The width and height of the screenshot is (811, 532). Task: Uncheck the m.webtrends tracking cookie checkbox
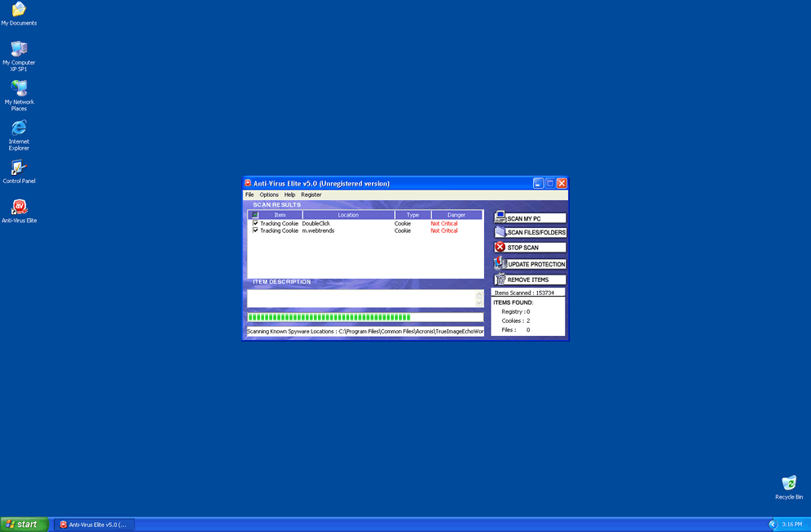(x=256, y=230)
